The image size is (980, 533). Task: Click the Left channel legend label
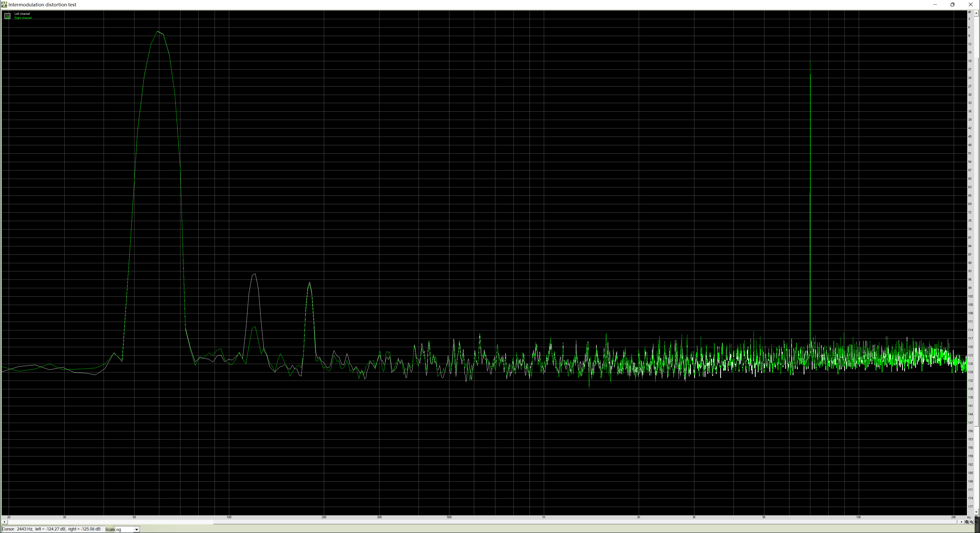(x=22, y=14)
